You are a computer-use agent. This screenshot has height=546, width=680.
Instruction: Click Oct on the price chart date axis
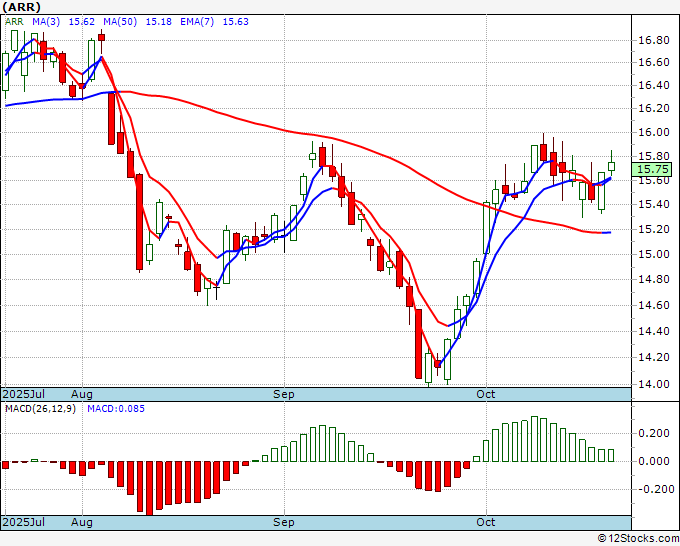point(485,394)
